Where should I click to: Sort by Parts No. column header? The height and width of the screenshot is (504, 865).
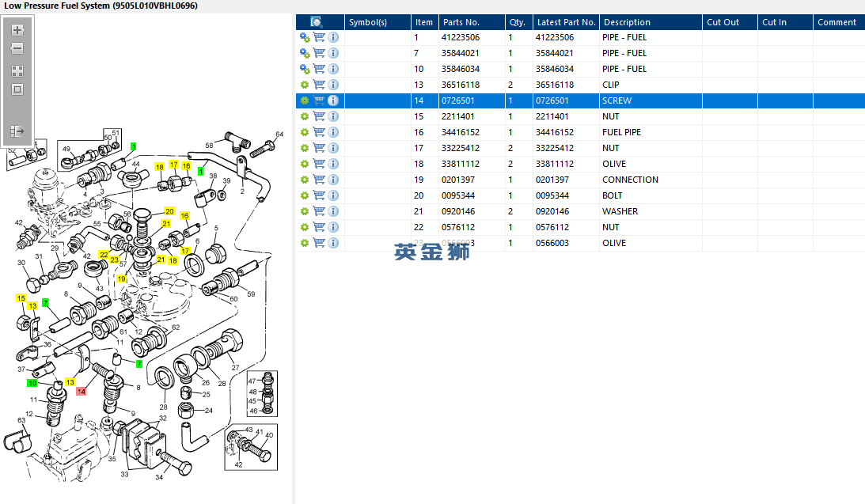tap(472, 22)
